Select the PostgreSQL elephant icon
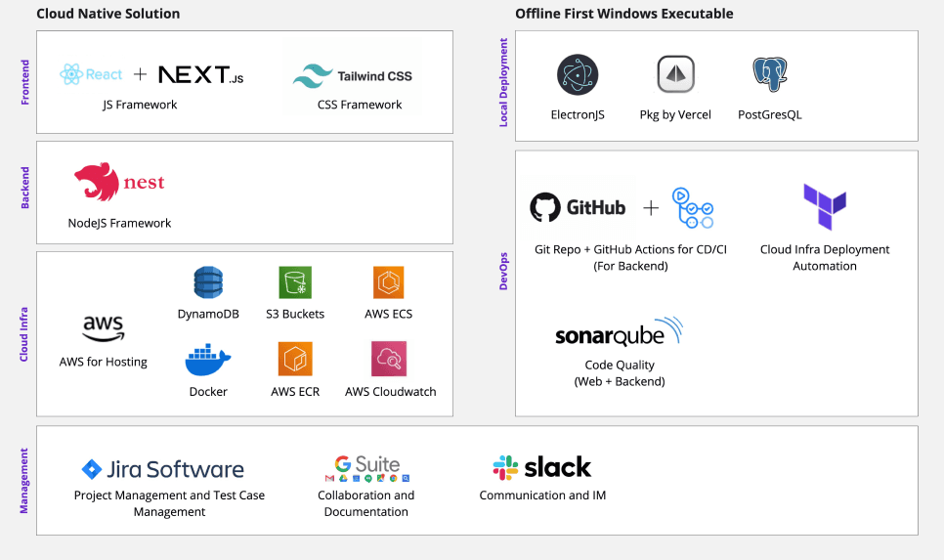 tap(770, 75)
